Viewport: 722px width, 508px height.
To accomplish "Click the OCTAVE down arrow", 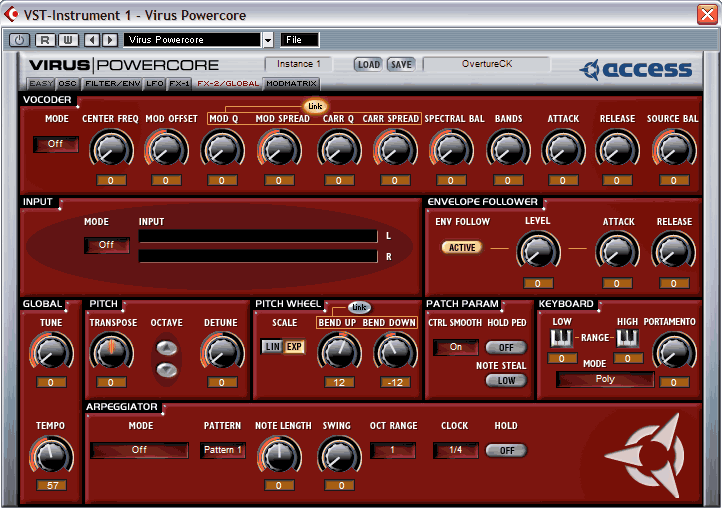I will pos(167,369).
